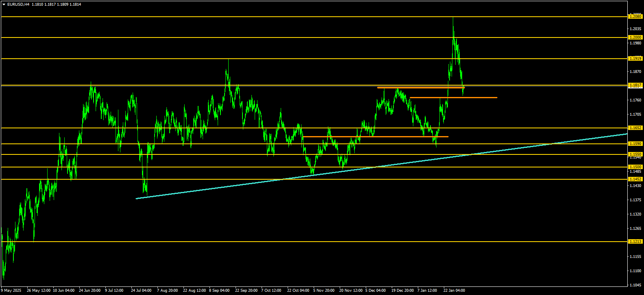Select the 1.1652 price label on the axis

(635, 128)
